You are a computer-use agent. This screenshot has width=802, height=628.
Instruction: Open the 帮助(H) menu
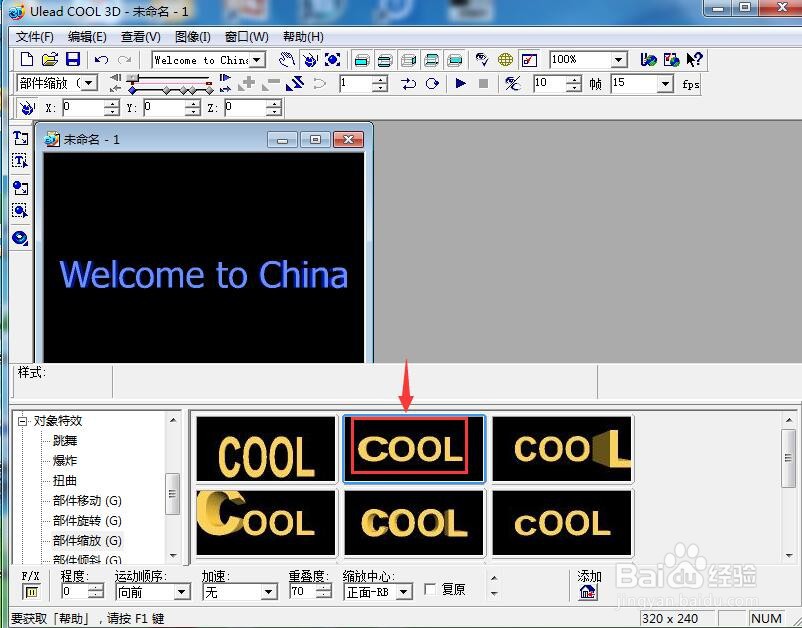click(x=303, y=37)
